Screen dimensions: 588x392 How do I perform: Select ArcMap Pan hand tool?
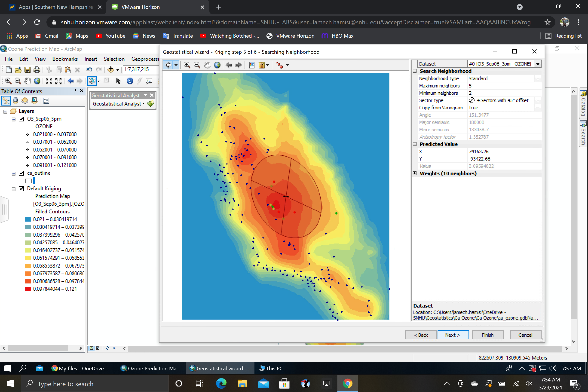click(27, 81)
